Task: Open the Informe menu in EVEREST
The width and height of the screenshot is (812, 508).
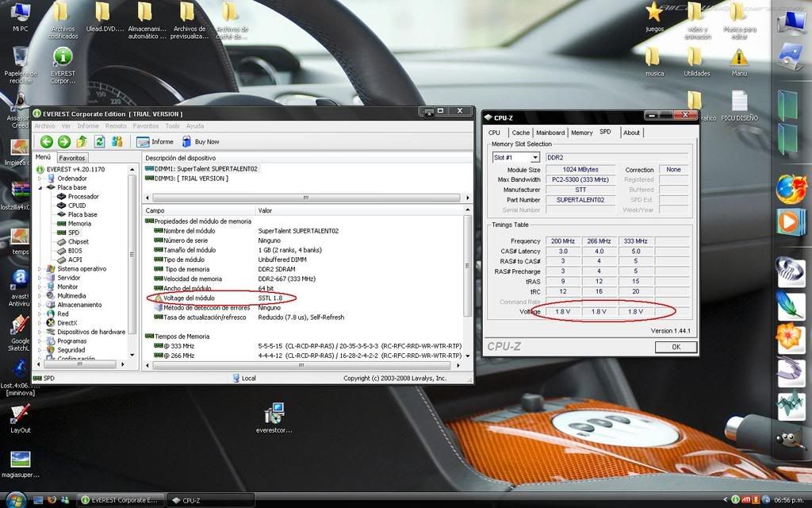Action: click(88, 126)
